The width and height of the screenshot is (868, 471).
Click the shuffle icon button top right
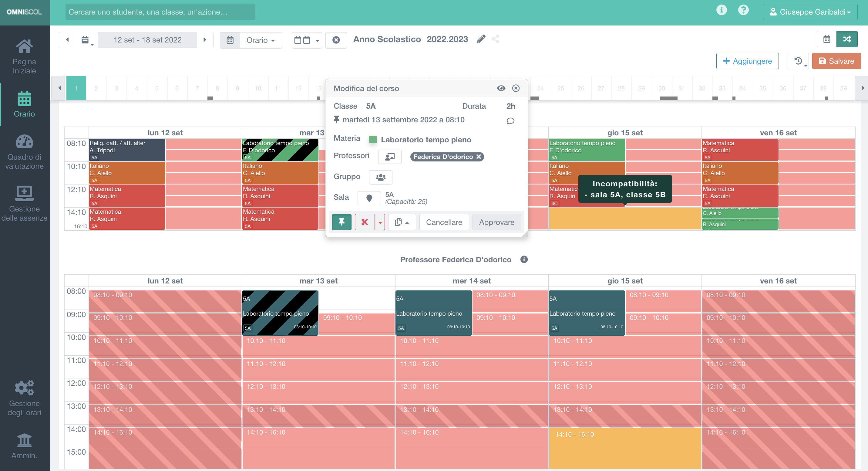click(846, 39)
